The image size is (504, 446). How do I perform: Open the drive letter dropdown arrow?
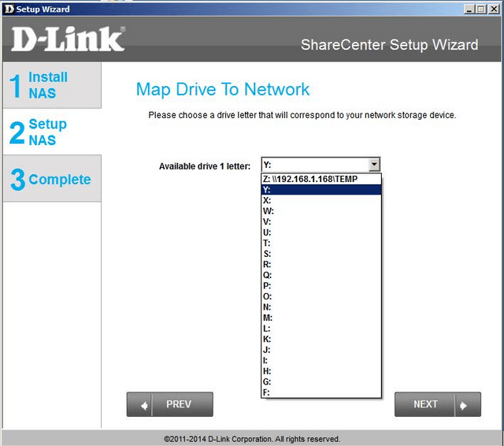[x=374, y=165]
